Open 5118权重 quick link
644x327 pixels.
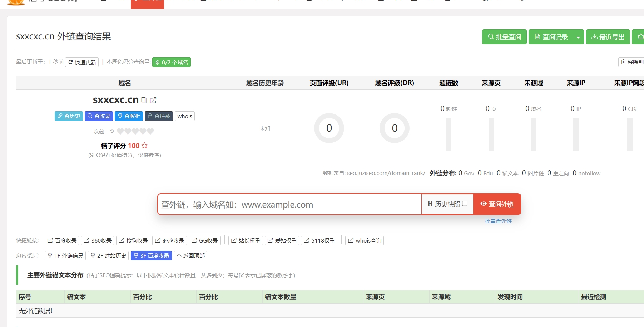[x=319, y=240]
